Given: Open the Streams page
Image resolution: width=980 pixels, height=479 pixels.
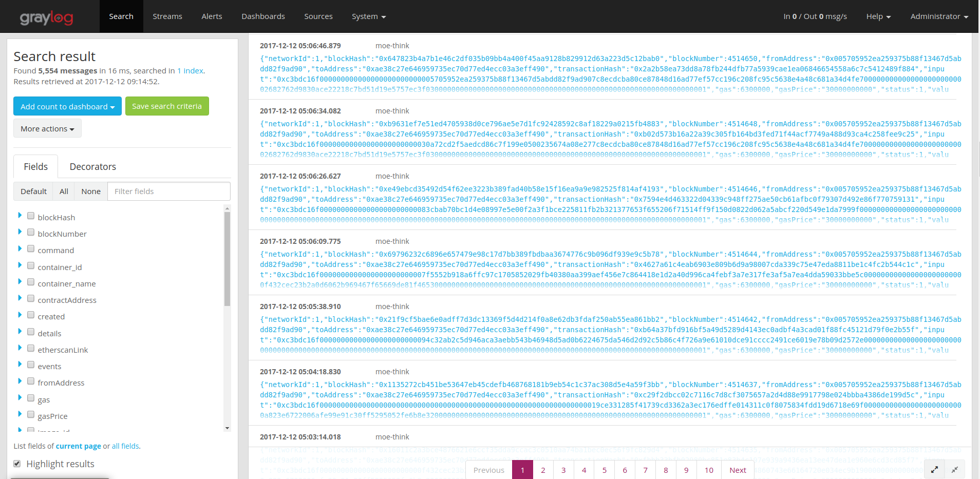Looking at the screenshot, I should (167, 16).
